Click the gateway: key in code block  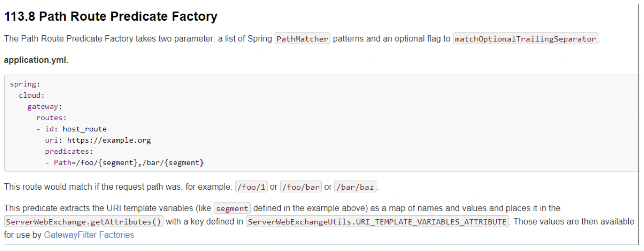(x=45, y=107)
